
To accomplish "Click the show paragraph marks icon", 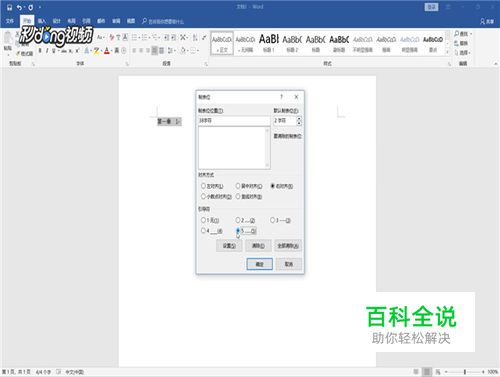I will coord(204,37).
